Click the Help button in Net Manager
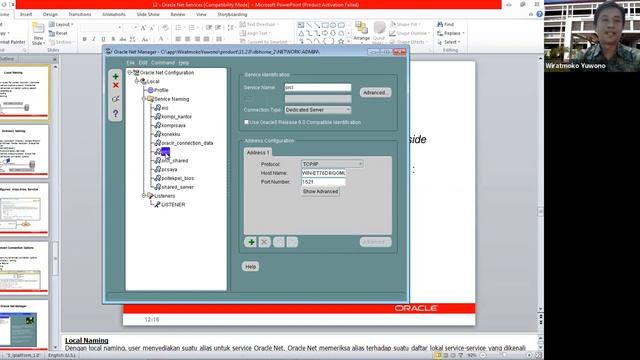 [x=250, y=267]
